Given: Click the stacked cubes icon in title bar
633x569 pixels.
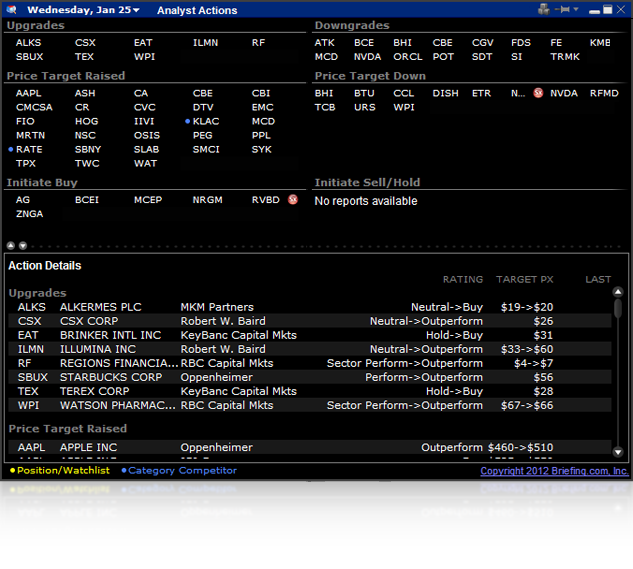Looking at the screenshot, I should [544, 9].
